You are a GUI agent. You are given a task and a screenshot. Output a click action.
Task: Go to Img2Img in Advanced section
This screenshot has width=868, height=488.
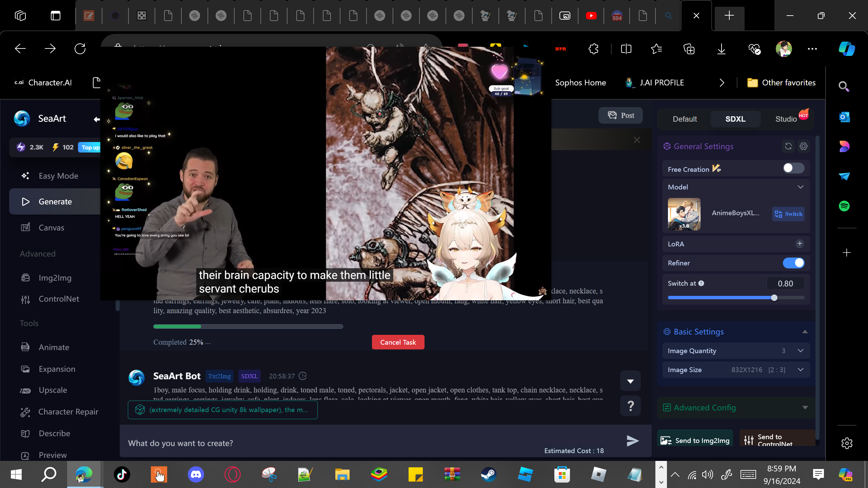point(55,278)
